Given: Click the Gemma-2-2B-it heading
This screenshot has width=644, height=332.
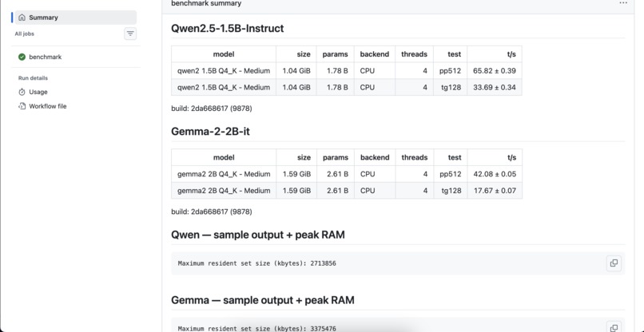Looking at the screenshot, I should pos(210,132).
